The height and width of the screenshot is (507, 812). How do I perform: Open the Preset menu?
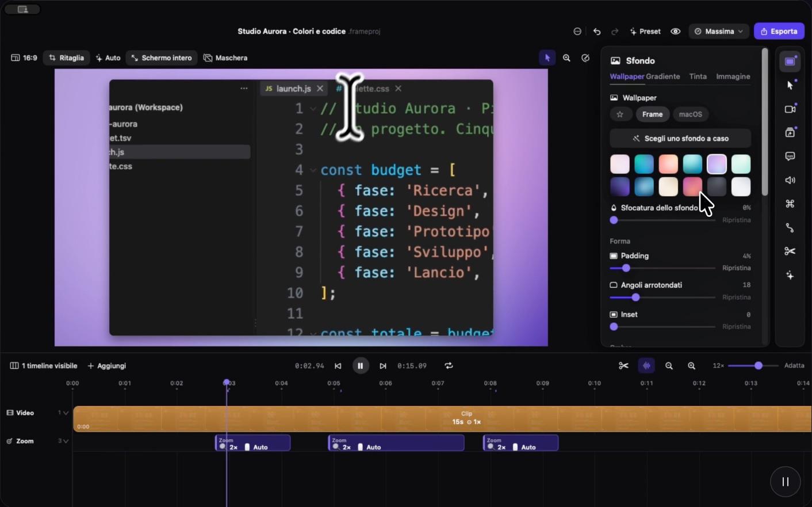coord(645,32)
